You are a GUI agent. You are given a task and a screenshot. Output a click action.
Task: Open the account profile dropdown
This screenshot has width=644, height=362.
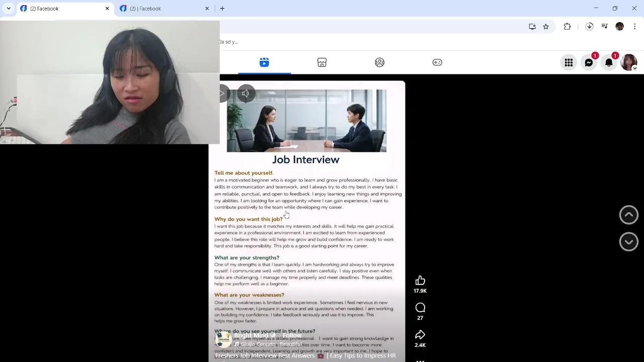(629, 62)
